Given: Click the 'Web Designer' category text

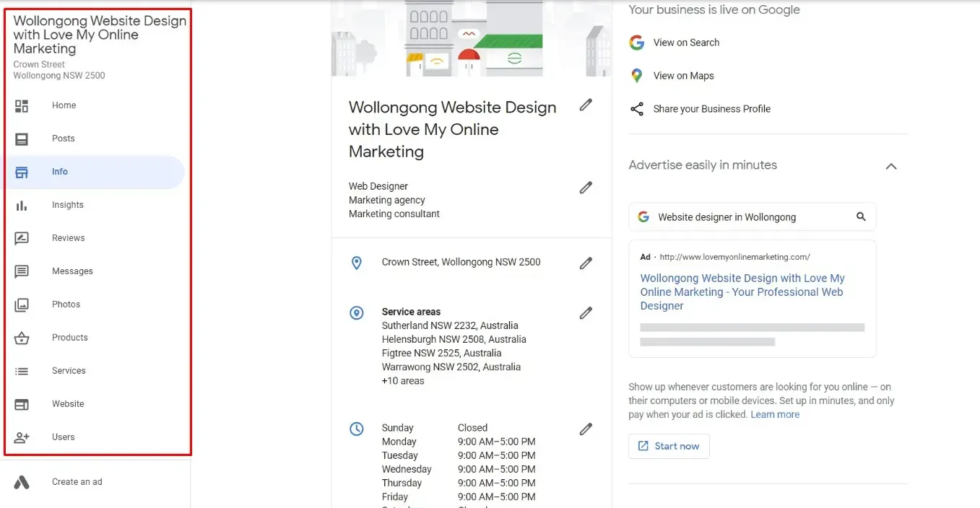Looking at the screenshot, I should (x=378, y=186).
